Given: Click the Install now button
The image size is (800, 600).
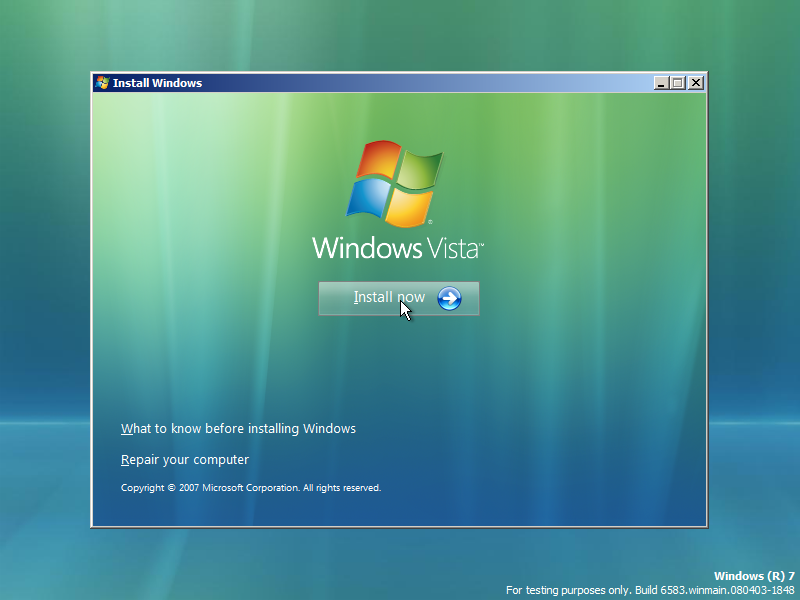Looking at the screenshot, I should pos(398,298).
